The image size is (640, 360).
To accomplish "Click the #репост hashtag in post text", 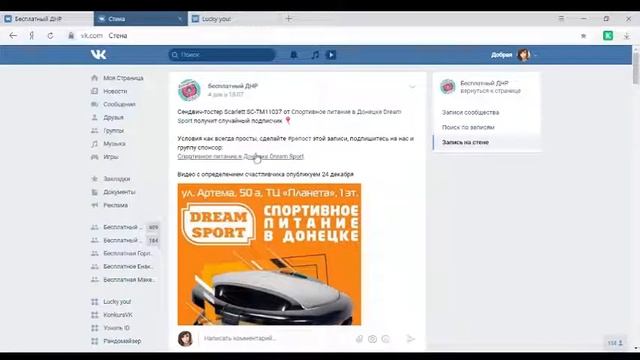I will pyautogui.click(x=300, y=138).
